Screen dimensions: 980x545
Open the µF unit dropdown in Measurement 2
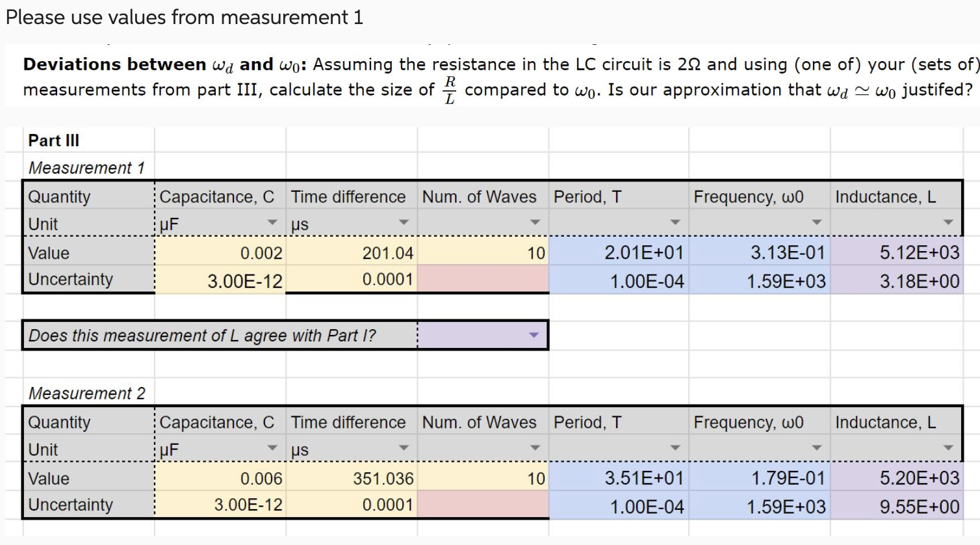coord(274,448)
